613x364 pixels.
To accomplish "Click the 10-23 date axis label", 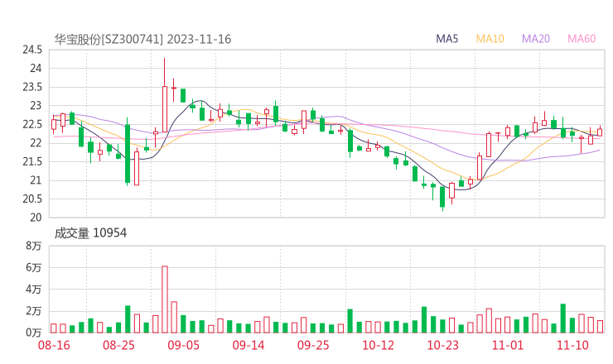I will coord(442,345).
